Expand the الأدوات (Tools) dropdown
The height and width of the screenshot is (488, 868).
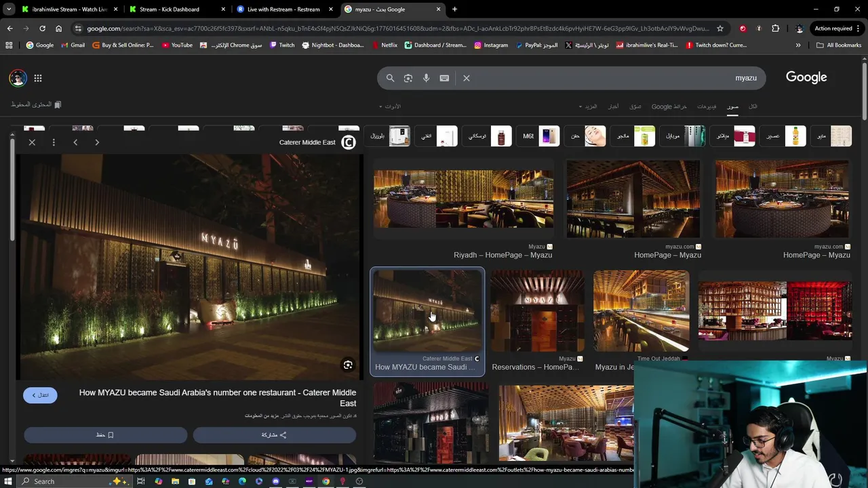tap(390, 106)
